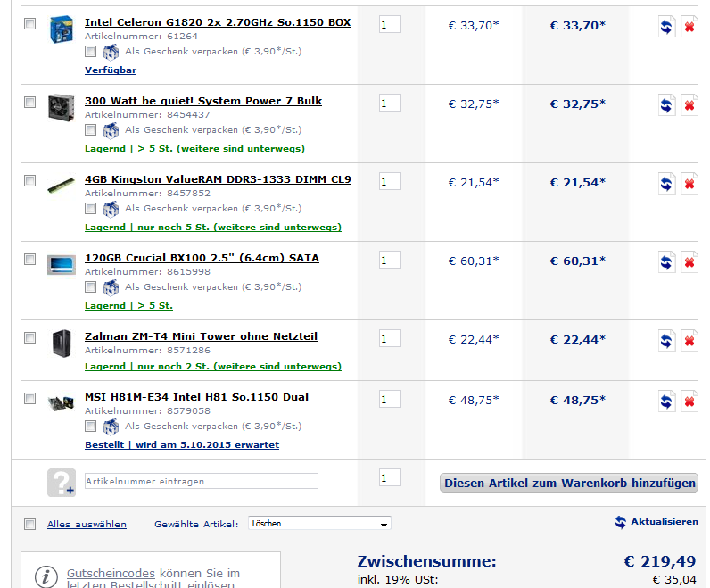The height and width of the screenshot is (588, 710).
Task: Click gift wrap icon for MSI H81M-E34
Action: point(111,427)
